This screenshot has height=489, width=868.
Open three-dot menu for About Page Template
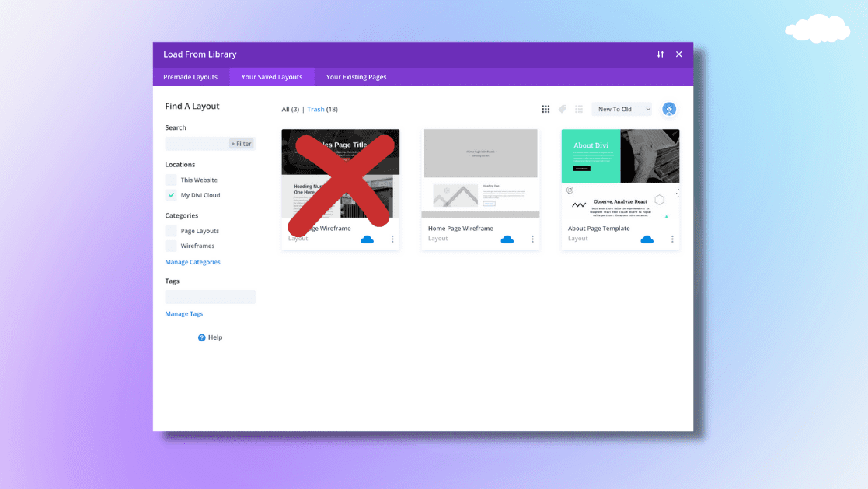[x=672, y=239]
